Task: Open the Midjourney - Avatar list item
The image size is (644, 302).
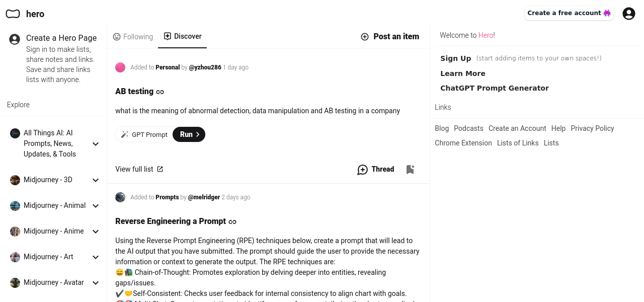Action: pyautogui.click(x=54, y=282)
